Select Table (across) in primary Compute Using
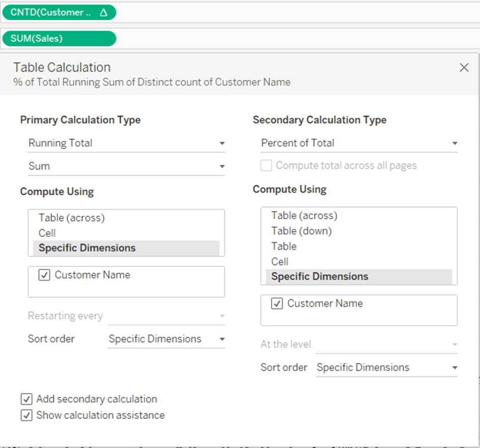Image resolution: width=480 pixels, height=448 pixels. 72,218
